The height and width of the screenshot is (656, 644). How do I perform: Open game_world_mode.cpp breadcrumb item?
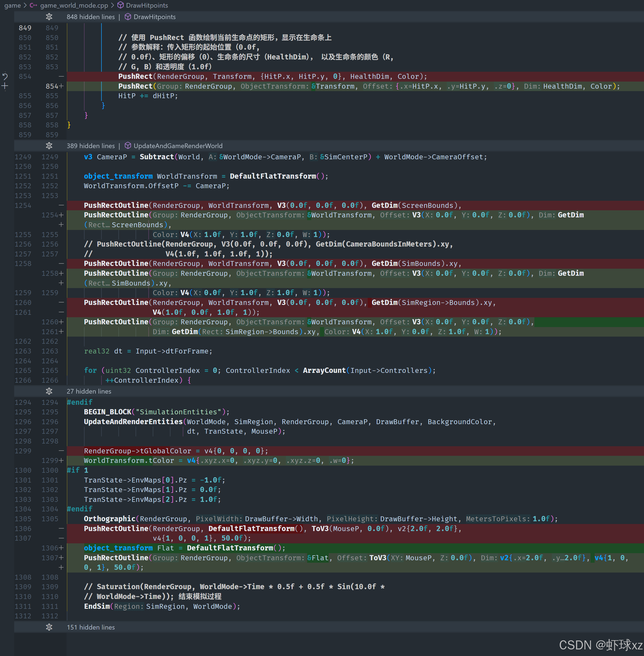click(x=74, y=5)
